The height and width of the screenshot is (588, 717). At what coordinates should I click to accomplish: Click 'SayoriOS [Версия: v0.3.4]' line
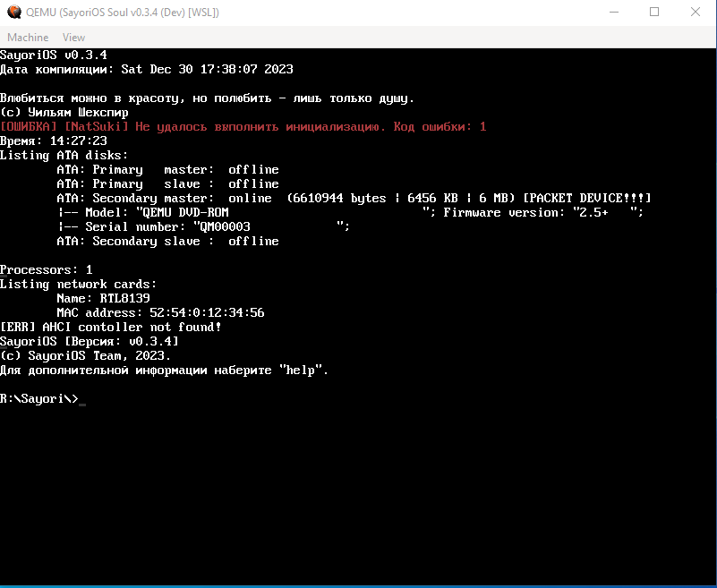[90, 341]
